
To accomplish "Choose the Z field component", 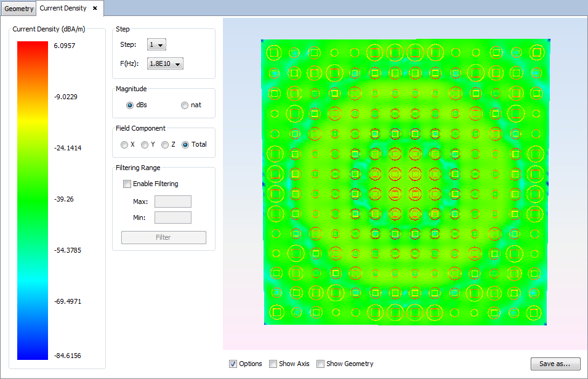I will 165,145.
